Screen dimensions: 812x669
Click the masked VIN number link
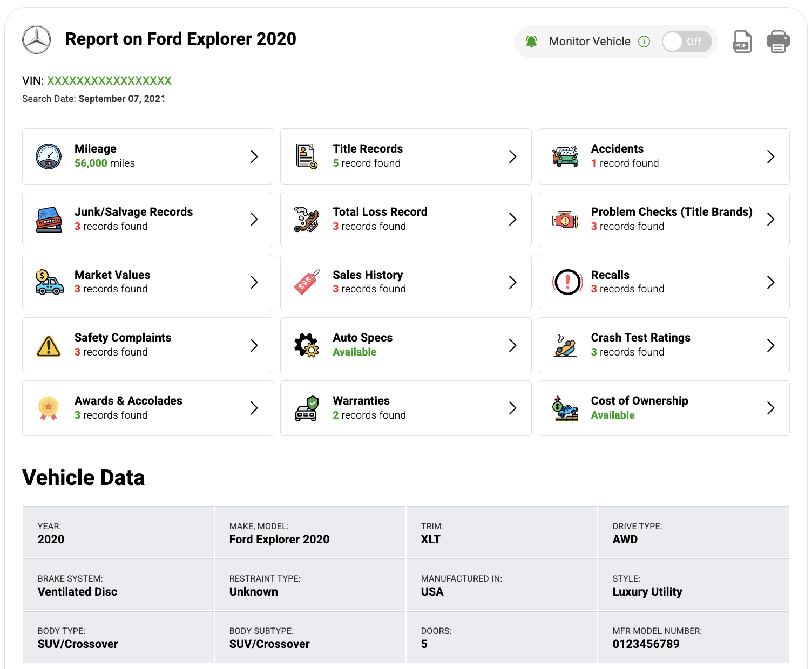click(109, 80)
